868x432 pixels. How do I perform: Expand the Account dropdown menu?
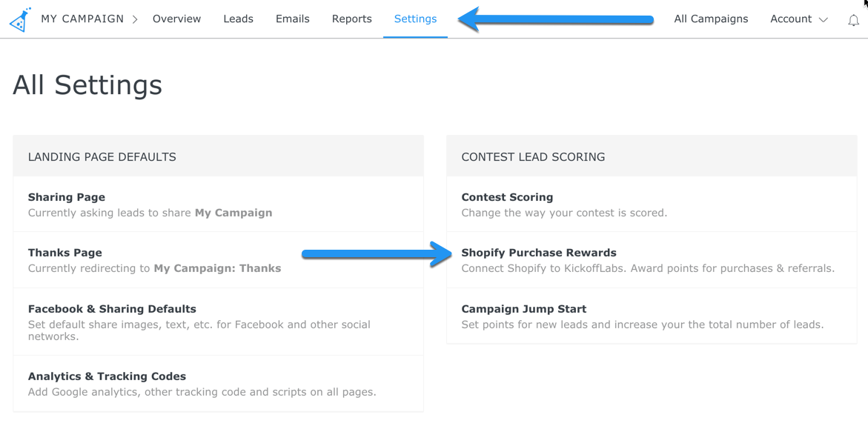[798, 19]
